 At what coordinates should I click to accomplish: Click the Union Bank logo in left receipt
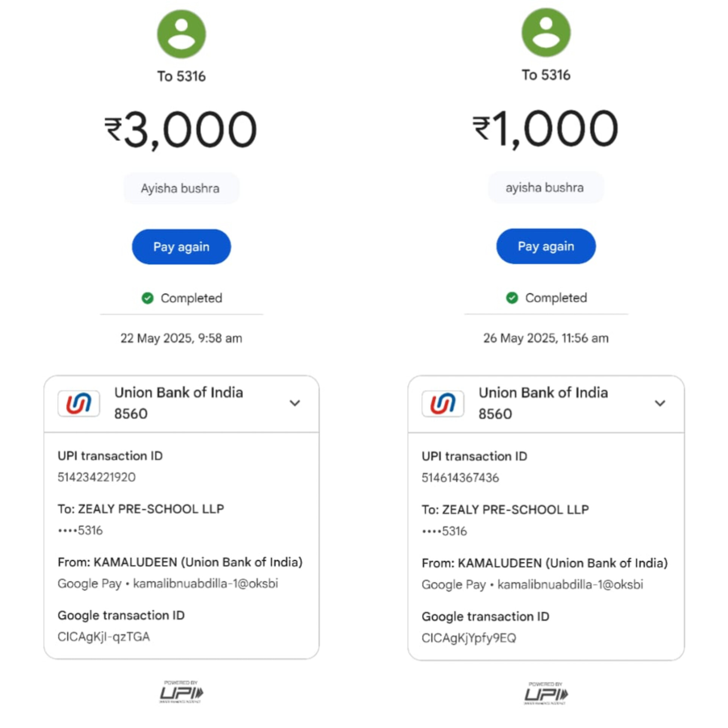pos(79,403)
